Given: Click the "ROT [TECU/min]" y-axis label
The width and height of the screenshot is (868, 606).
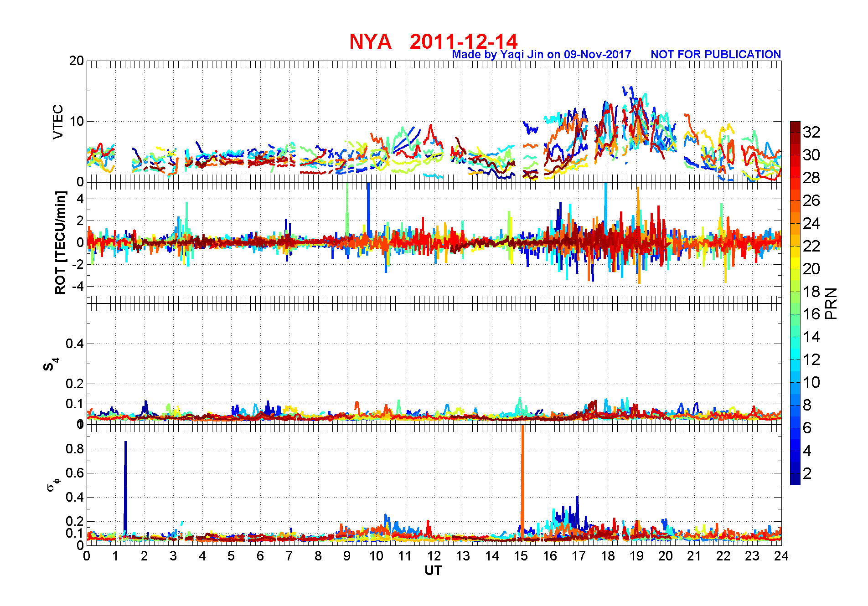Looking at the screenshot, I should click(x=60, y=242).
